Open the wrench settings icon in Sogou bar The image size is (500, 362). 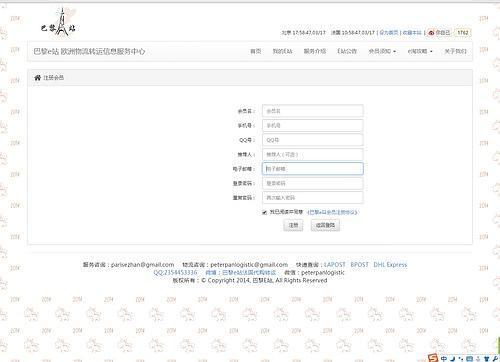[495, 359]
